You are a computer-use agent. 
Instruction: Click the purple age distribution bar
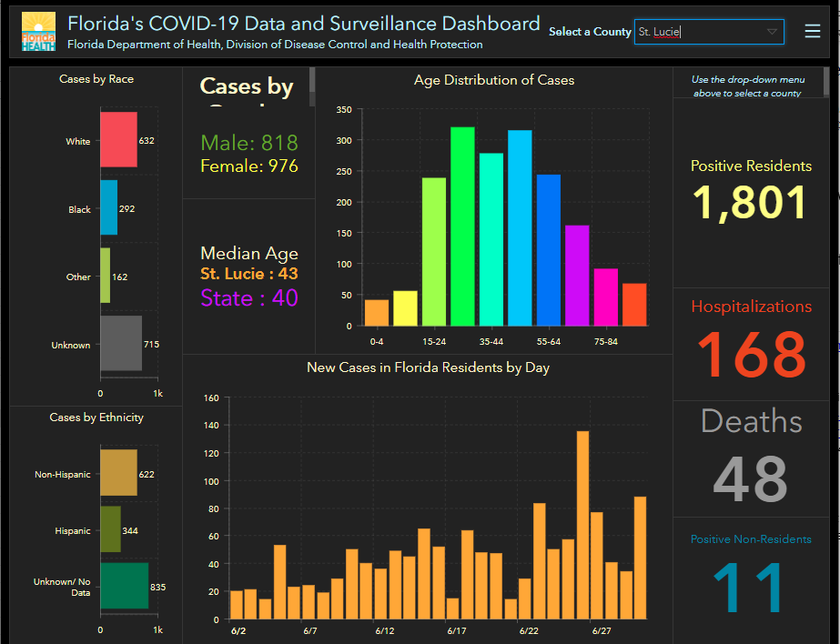[x=577, y=276]
